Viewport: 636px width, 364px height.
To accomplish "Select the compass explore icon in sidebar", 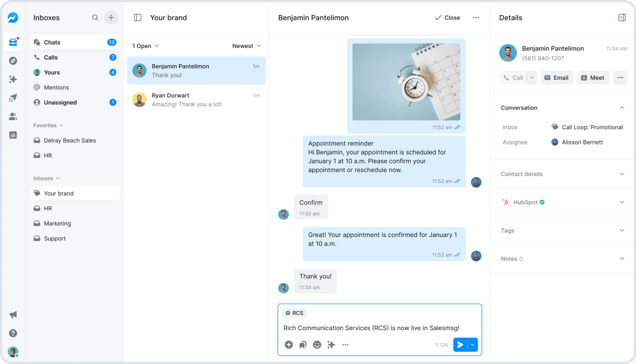I will coord(13,60).
